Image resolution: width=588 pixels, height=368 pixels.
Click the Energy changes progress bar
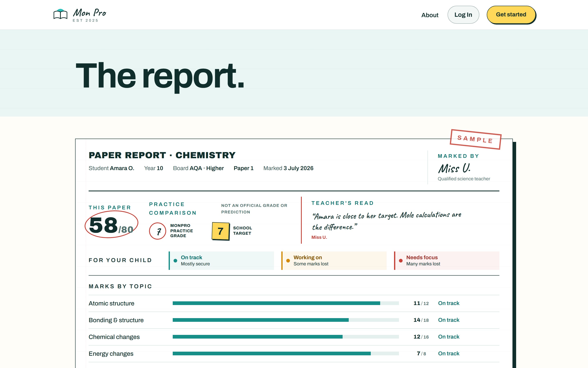click(x=286, y=354)
